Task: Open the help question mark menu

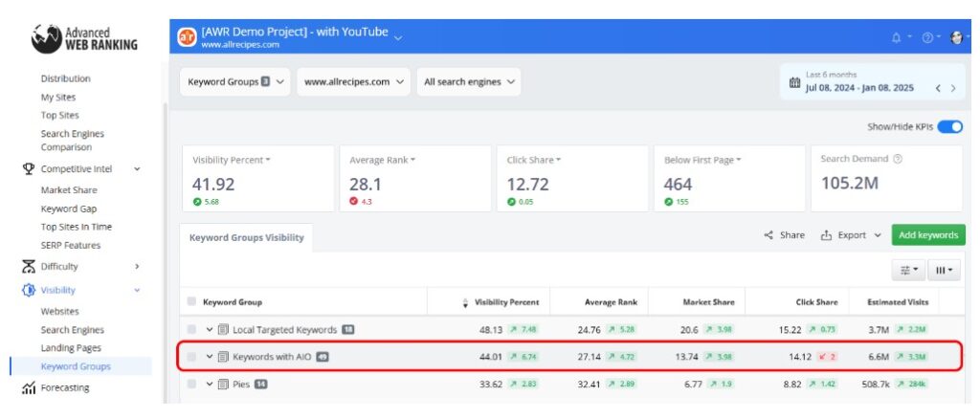Action: click(x=926, y=37)
